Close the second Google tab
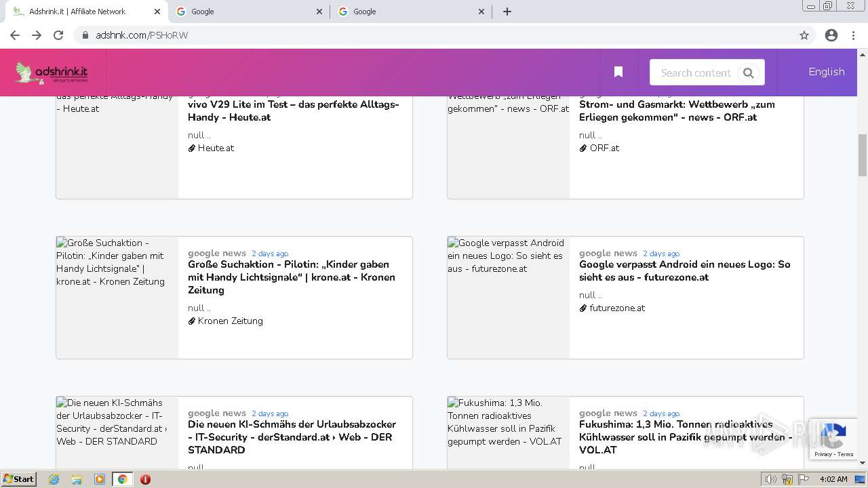This screenshot has width=868, height=488. pos(319,12)
